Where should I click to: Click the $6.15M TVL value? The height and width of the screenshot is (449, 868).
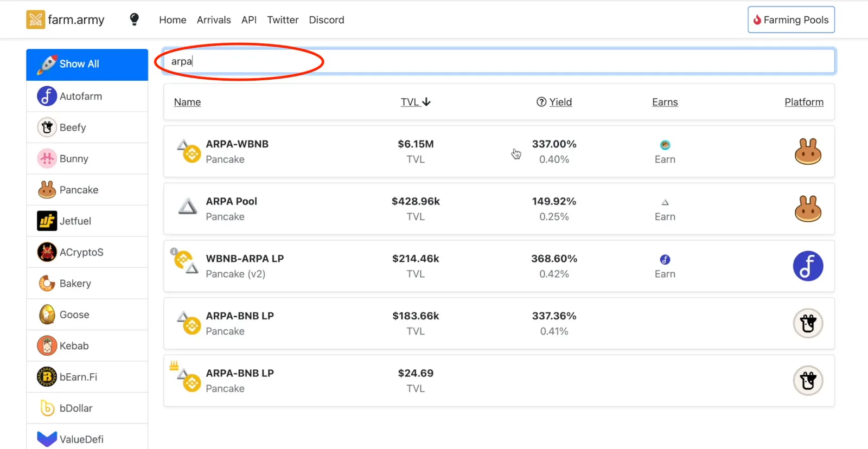pyautogui.click(x=416, y=144)
